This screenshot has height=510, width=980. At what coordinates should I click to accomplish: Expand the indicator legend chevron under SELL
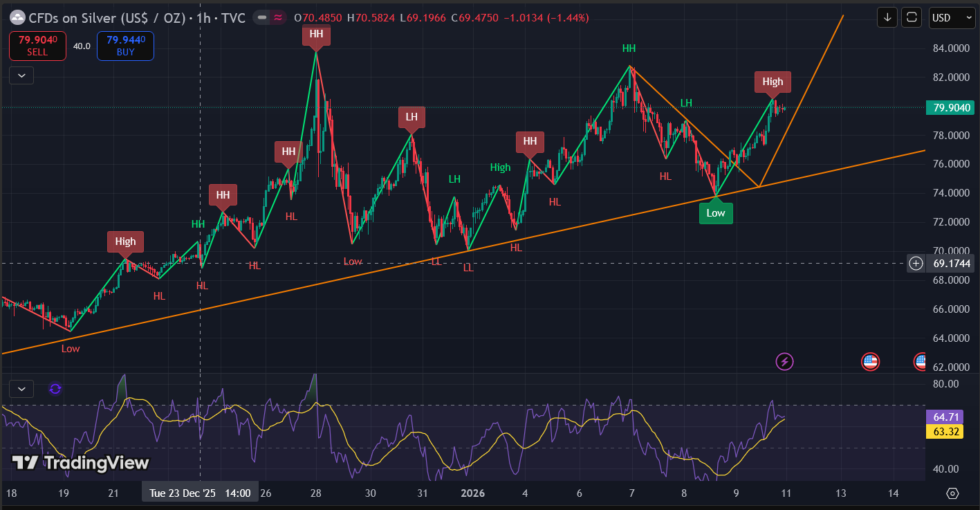[x=21, y=75]
